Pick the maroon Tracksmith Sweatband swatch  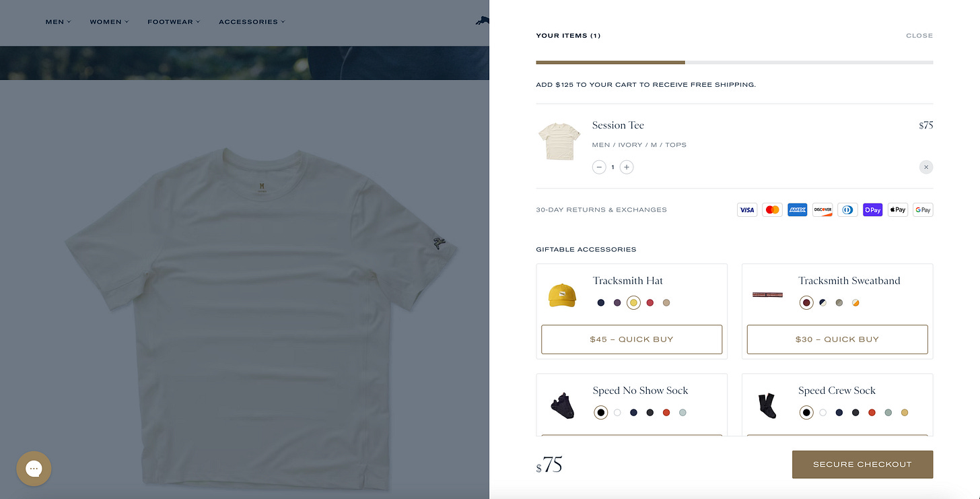pos(806,303)
